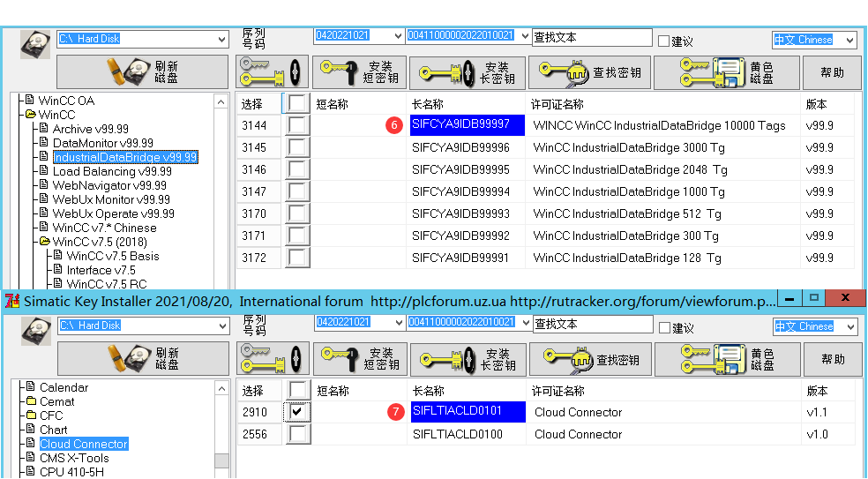Select Cemat folder in lower tree
This screenshot has width=868, height=479.
click(x=57, y=401)
